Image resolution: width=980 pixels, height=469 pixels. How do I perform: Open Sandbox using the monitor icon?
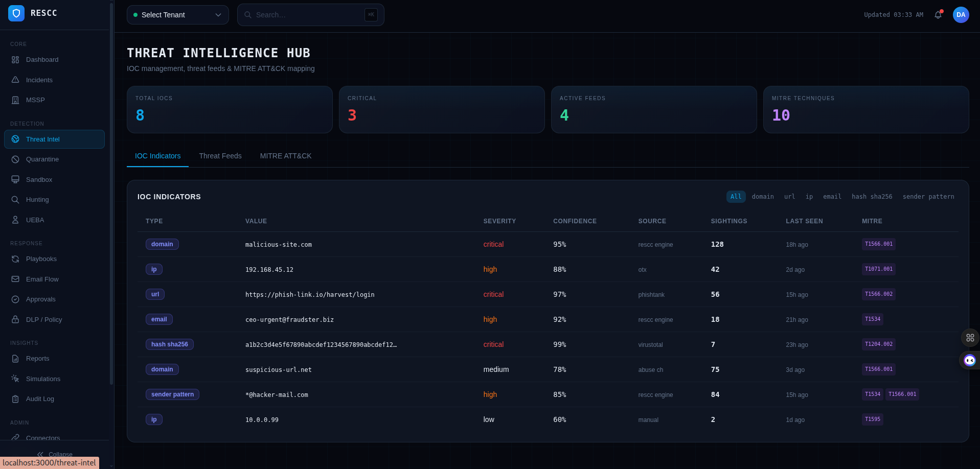tap(15, 179)
